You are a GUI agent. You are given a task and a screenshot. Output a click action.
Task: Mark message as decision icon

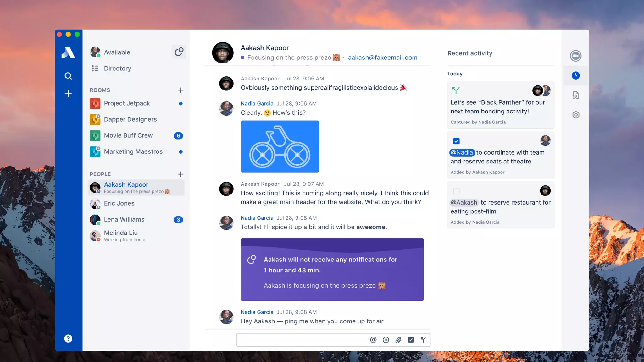coord(423,340)
